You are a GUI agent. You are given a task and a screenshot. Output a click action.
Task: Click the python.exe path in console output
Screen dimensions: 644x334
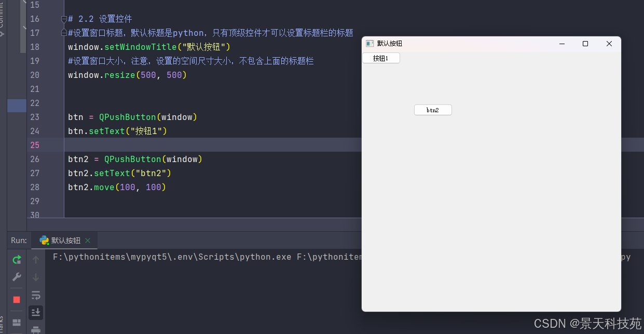pos(172,257)
